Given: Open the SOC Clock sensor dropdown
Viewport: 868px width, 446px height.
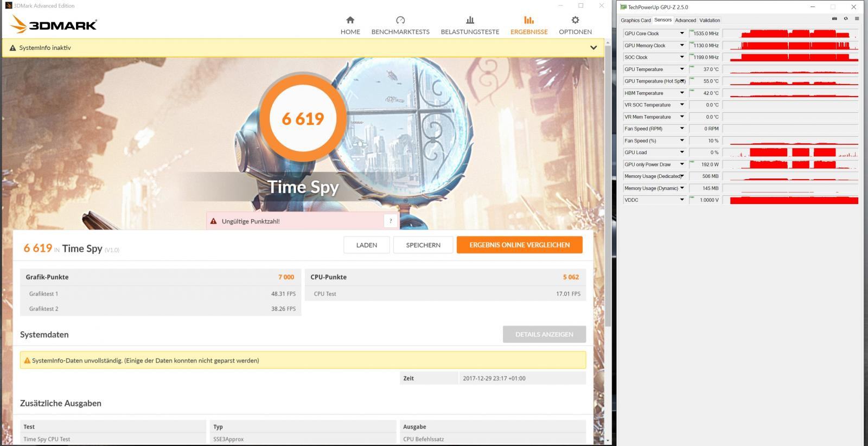Looking at the screenshot, I should pos(682,57).
